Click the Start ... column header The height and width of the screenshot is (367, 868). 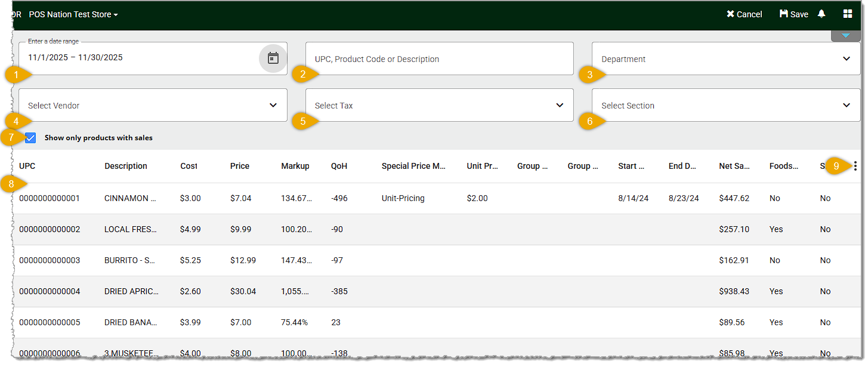coord(632,166)
